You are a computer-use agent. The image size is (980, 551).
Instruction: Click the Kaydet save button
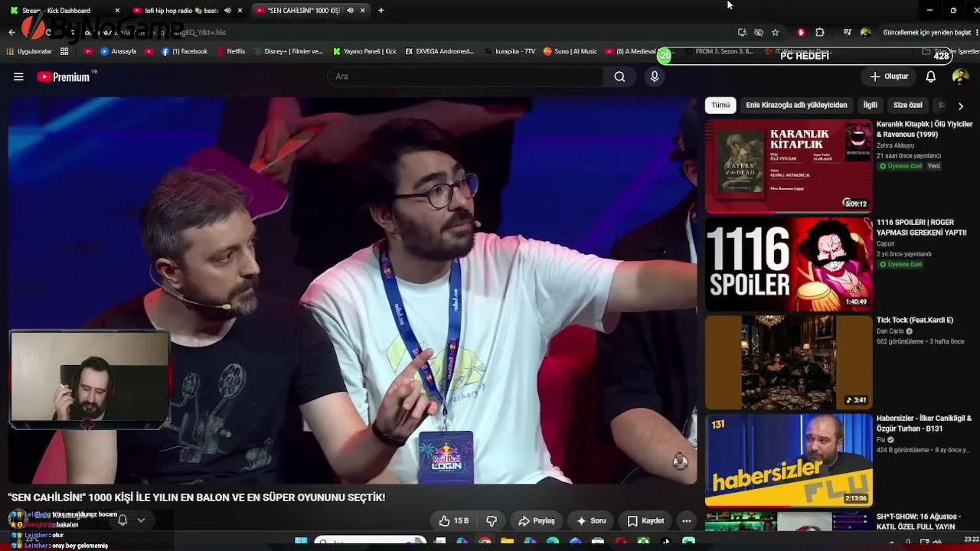pyautogui.click(x=645, y=520)
